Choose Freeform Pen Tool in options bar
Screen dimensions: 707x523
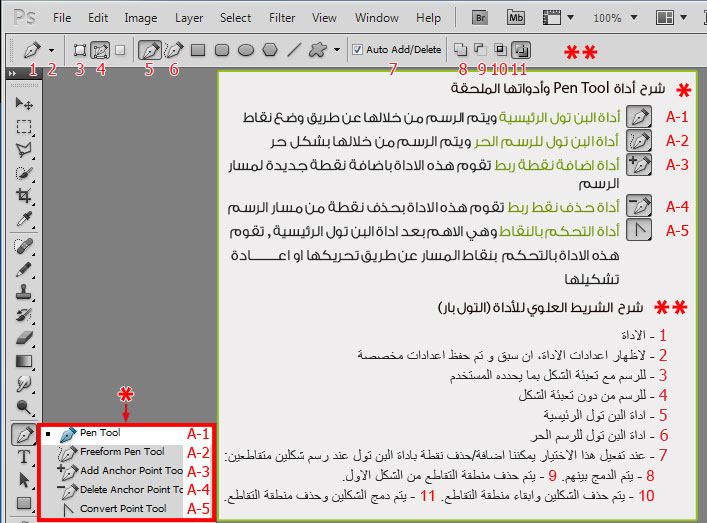(x=174, y=50)
